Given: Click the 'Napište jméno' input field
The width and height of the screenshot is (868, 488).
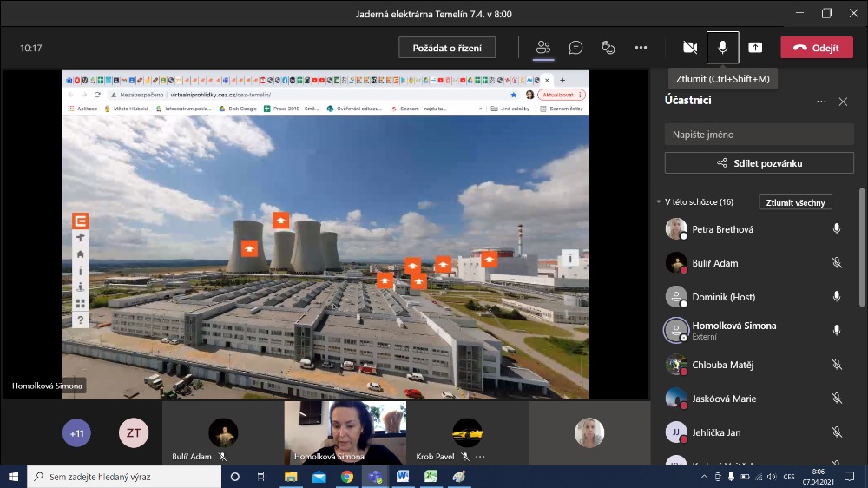Looking at the screenshot, I should (759, 135).
